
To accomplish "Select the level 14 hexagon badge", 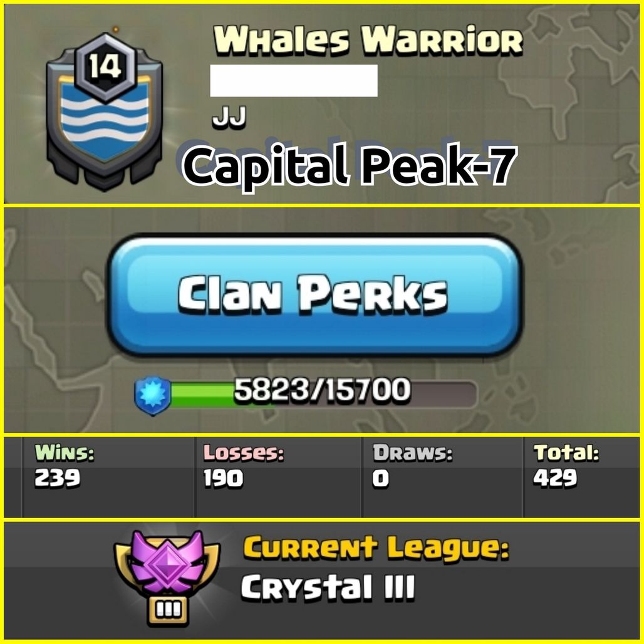I will point(106,67).
